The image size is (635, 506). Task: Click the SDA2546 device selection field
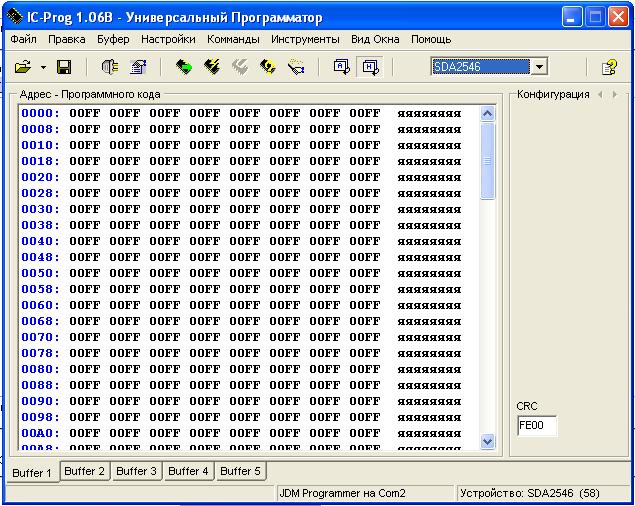click(481, 67)
